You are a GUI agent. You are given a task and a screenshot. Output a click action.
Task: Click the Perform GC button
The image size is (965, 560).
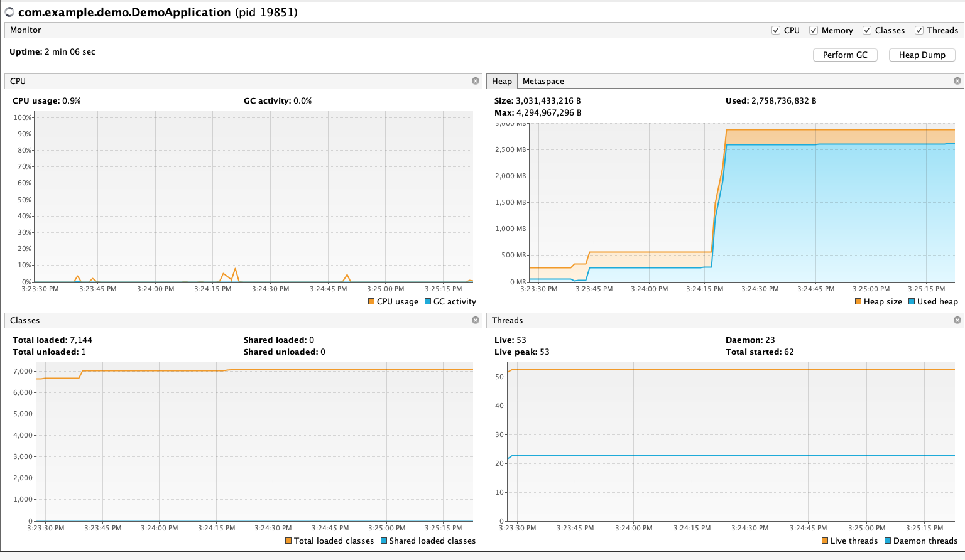845,55
